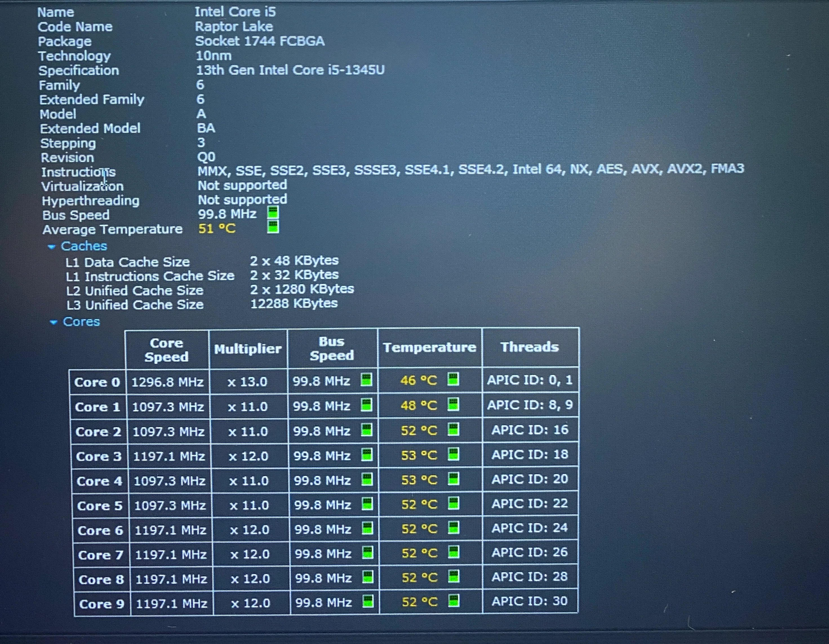Click Core 0 bus speed graph icon

click(x=366, y=379)
